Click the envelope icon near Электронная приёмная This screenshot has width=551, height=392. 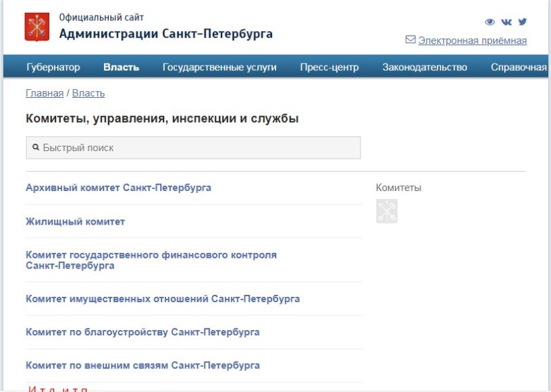click(x=410, y=40)
